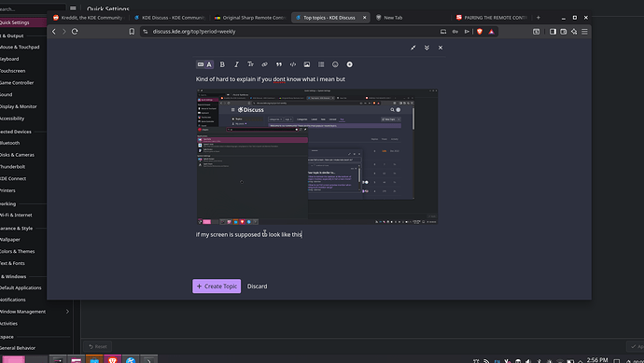Switch to 'KDE Discuss - KDE Community' tab
644x363 pixels.
pos(170,18)
